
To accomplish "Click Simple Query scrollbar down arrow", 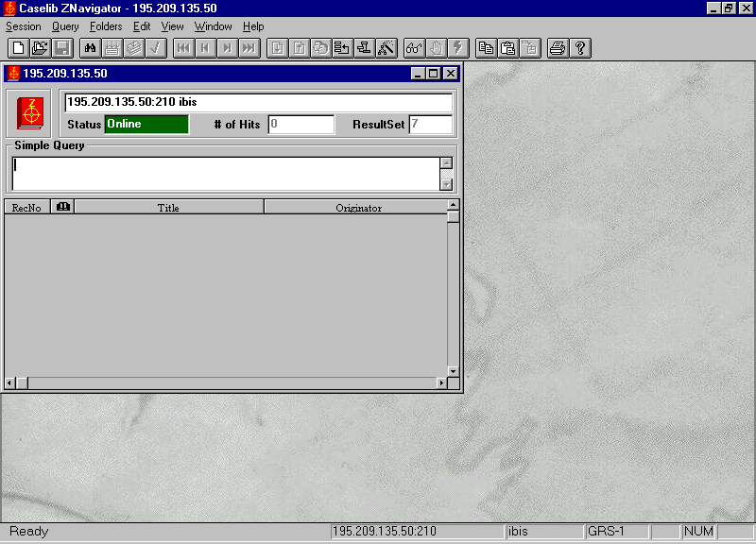I will [x=446, y=184].
